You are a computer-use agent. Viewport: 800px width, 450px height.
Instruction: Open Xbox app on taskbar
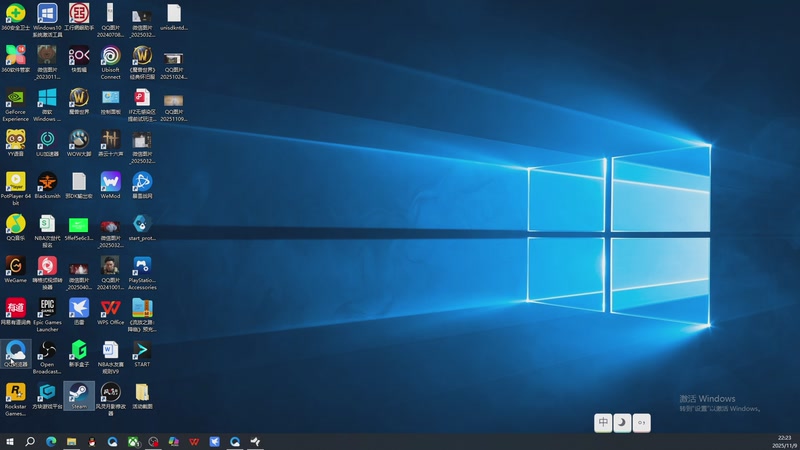point(133,441)
